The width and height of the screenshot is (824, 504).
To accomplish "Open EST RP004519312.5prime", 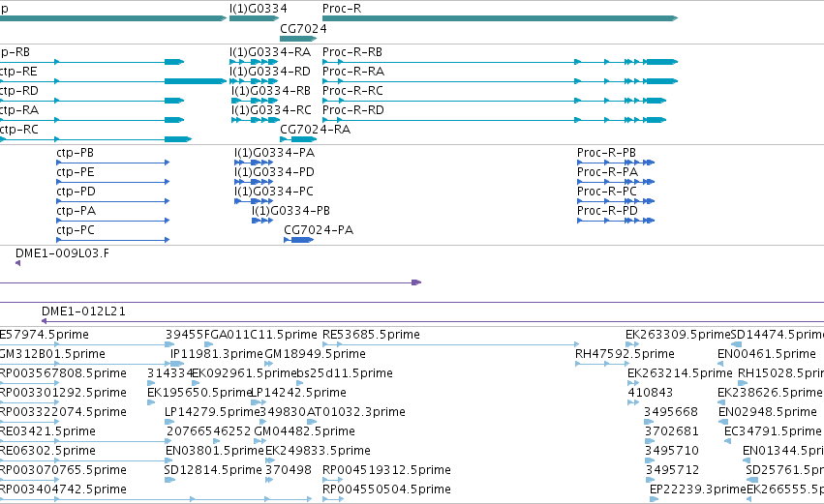I will (x=386, y=471).
